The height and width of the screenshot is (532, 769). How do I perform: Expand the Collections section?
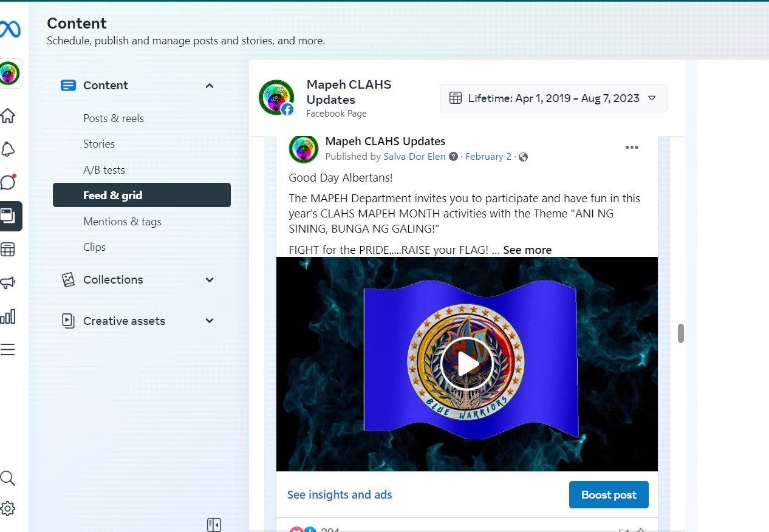coord(210,280)
